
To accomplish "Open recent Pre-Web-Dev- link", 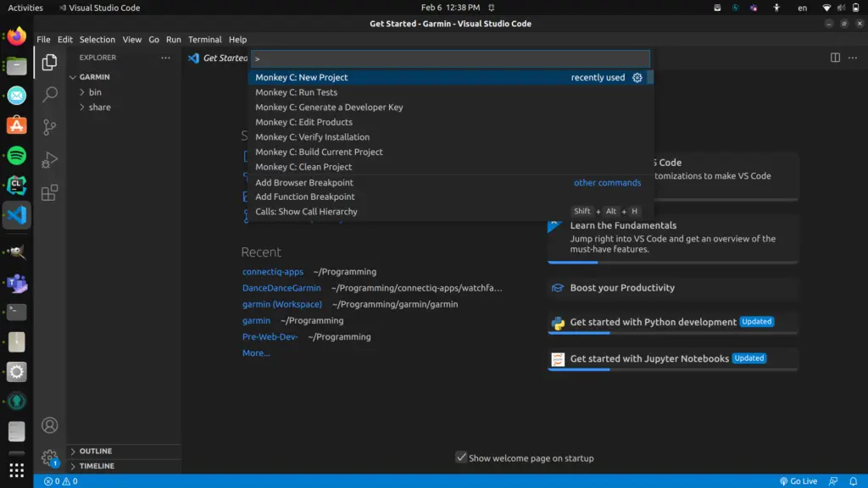I will click(x=270, y=336).
